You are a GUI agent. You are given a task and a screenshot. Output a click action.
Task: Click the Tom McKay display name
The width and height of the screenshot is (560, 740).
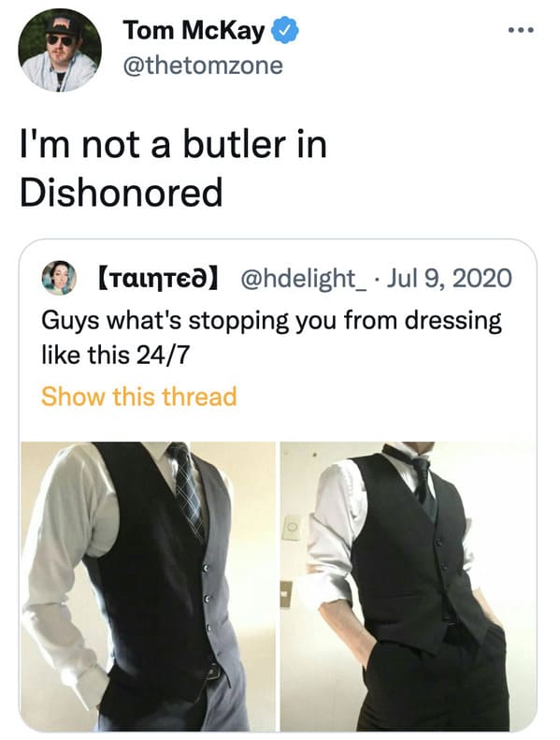[194, 31]
